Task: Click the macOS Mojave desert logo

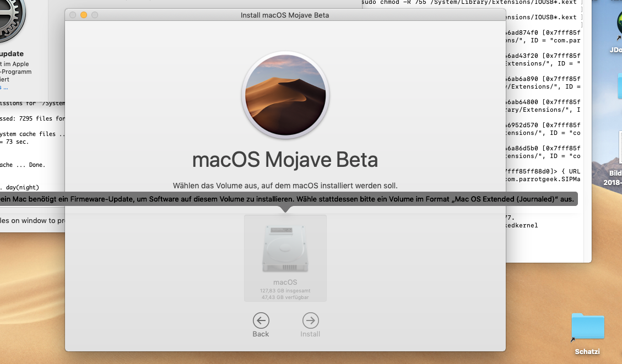Action: (285, 95)
